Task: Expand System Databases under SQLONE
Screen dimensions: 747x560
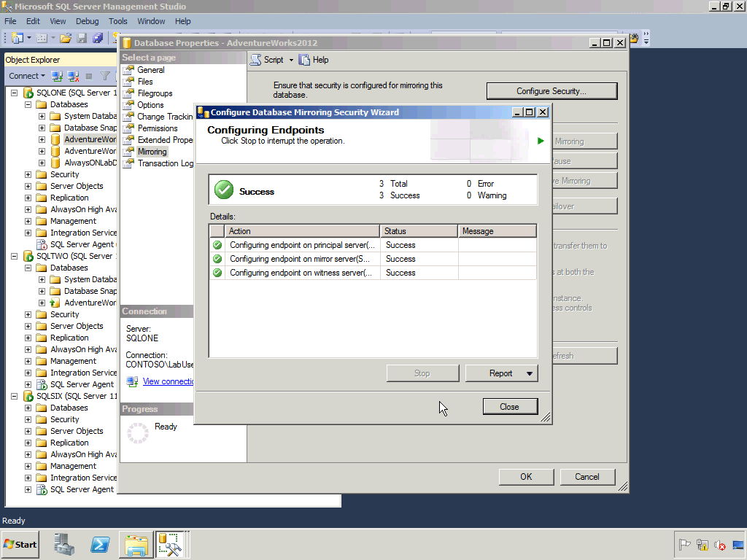Action: coord(42,116)
